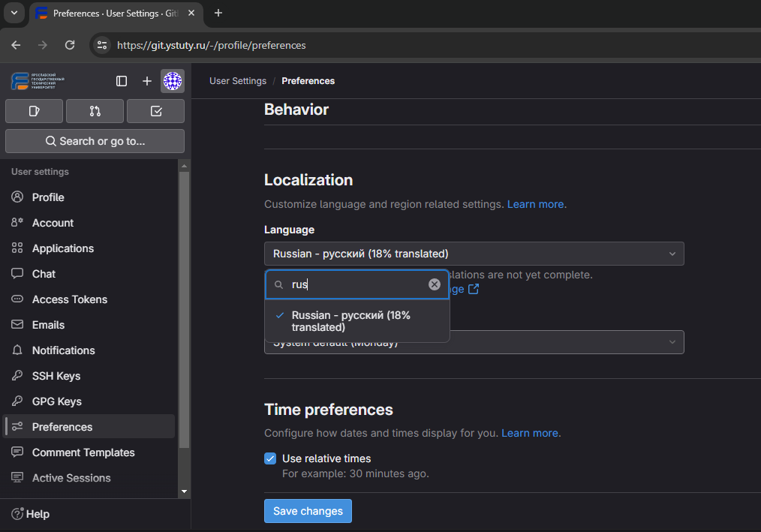This screenshot has height=532, width=761.
Task: Open the external link icon under Language
Action: (474, 290)
